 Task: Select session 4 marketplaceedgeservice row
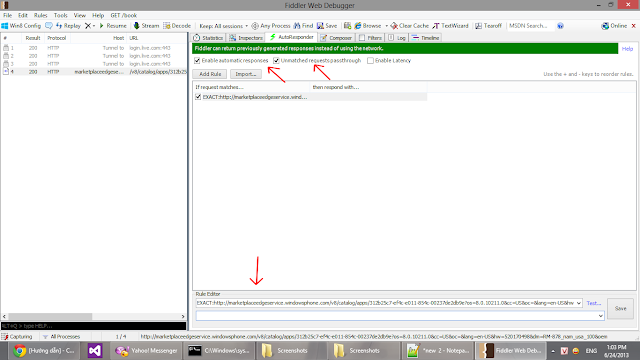pos(94,71)
